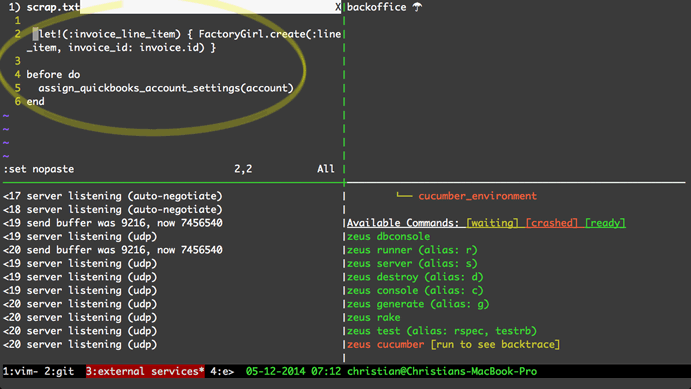
Task: Click the [crashed] status legend
Action: (x=552, y=223)
